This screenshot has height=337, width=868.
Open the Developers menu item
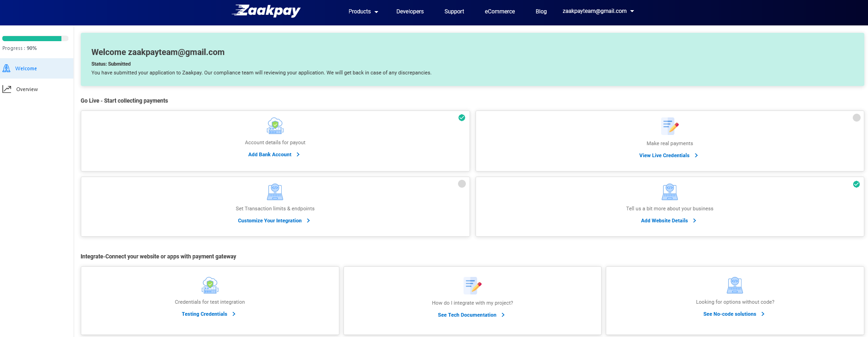(410, 12)
